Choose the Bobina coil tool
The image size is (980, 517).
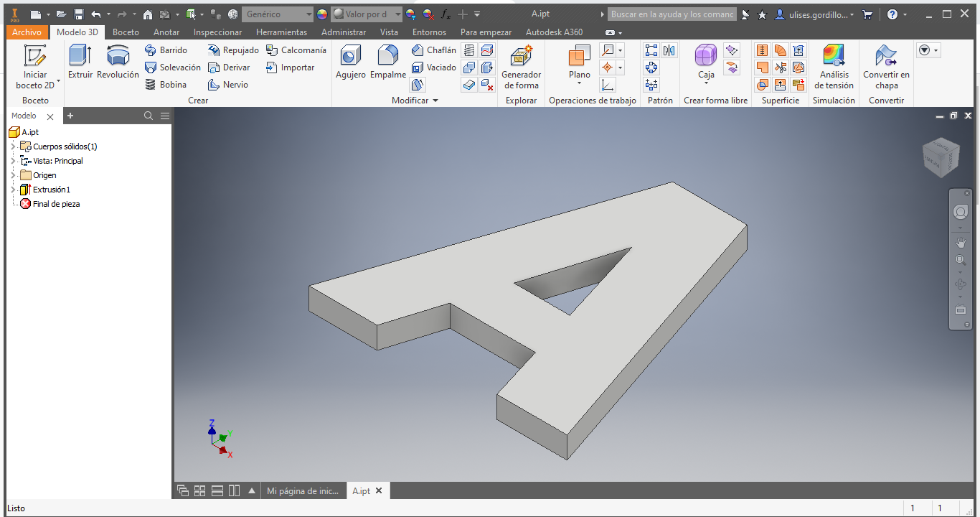[166, 85]
